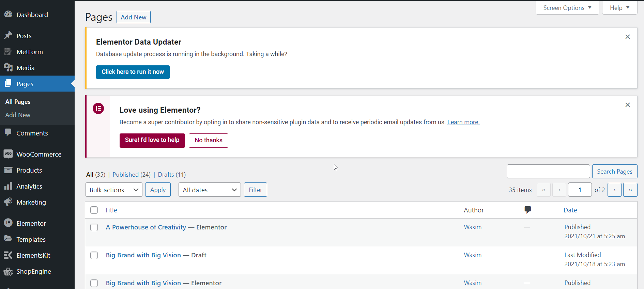This screenshot has height=289, width=644.
Task: Expand the Screen Options panel
Action: coord(567,7)
